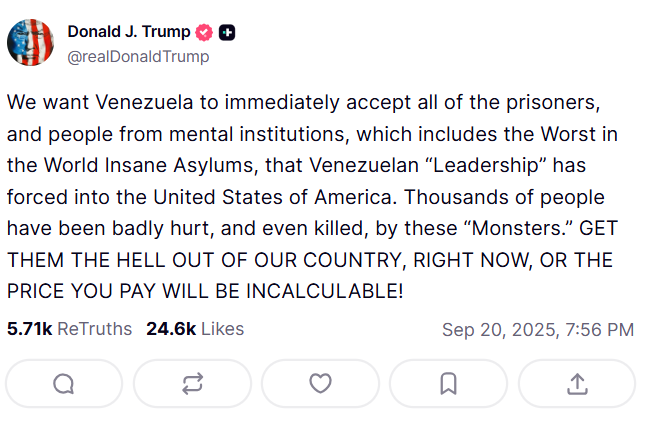Open the flag-themed profile avatar
The width and height of the screenshot is (646, 422).
(31, 42)
